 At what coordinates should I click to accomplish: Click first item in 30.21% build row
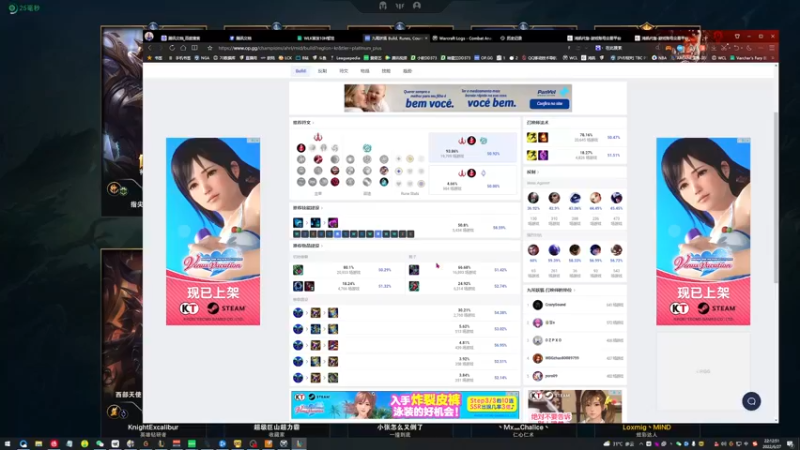pos(298,312)
